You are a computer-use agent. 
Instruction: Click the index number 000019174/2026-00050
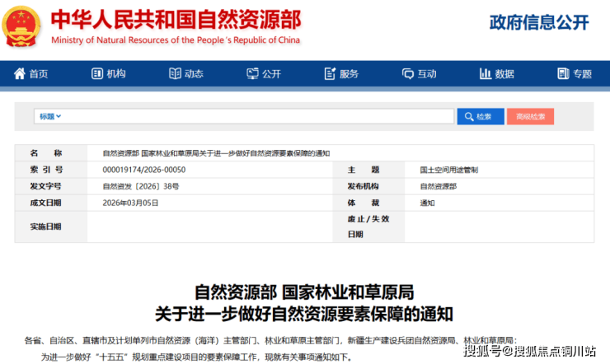pos(143,170)
